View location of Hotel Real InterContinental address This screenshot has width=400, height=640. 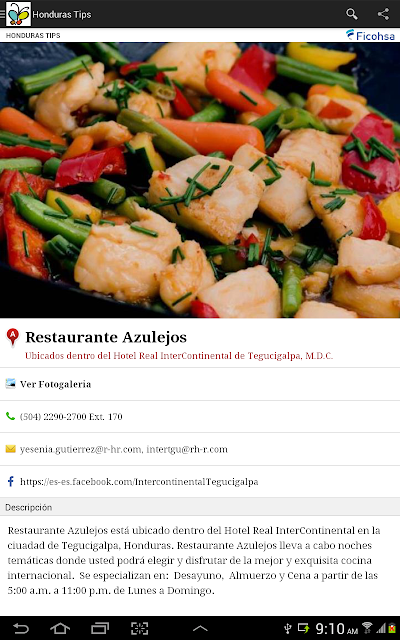pyautogui.click(x=179, y=356)
